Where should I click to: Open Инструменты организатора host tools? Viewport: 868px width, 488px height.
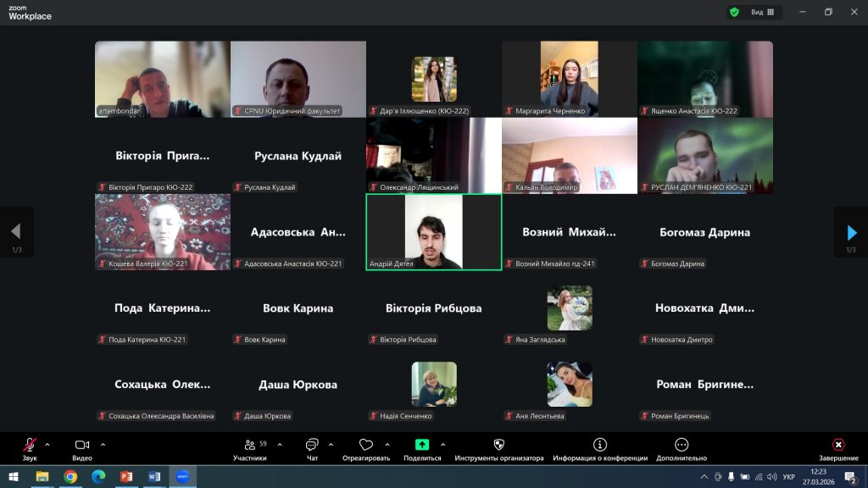(498, 446)
